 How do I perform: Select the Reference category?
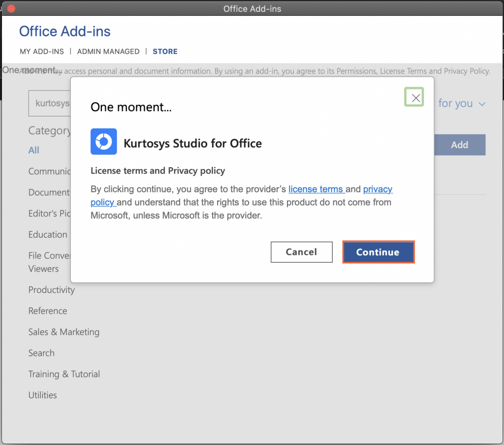click(48, 311)
